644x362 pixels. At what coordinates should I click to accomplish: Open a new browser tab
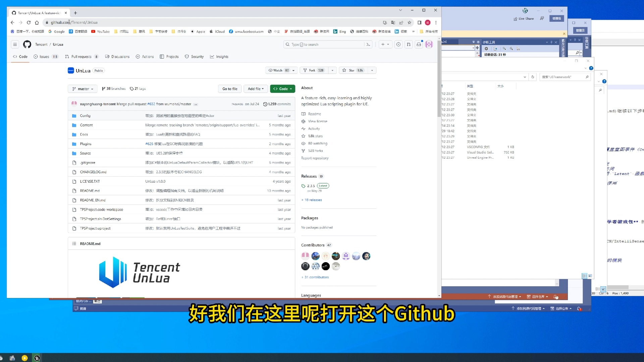pos(75,13)
